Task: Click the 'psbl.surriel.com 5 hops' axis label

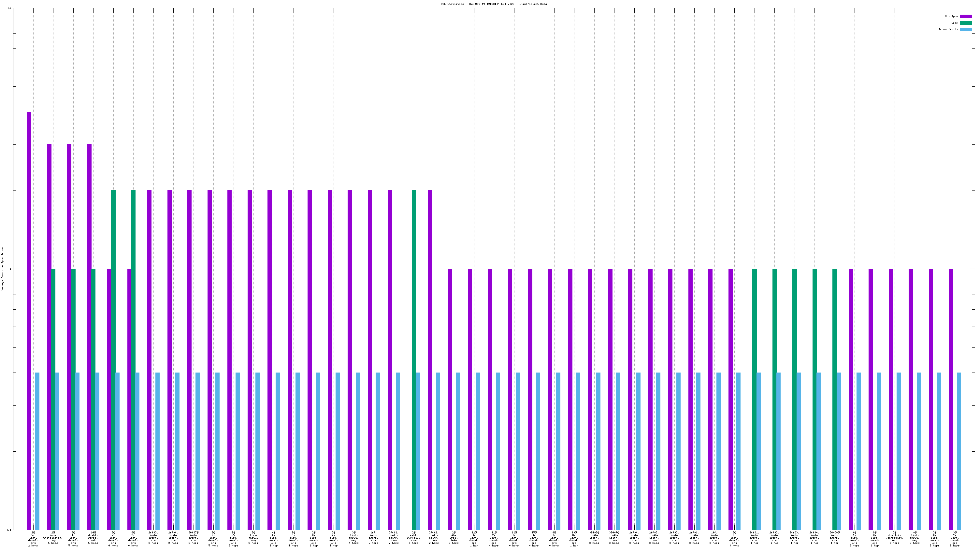Action: coord(413,538)
